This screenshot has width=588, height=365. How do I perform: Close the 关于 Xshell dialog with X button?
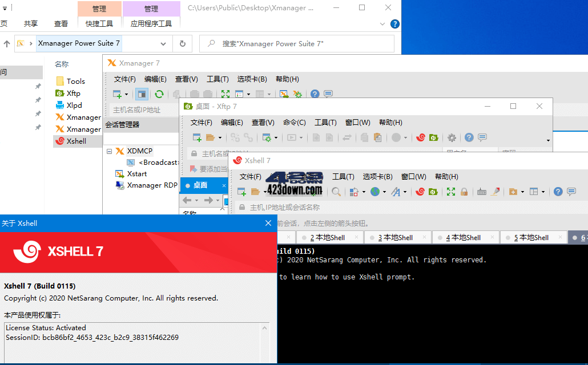268,223
